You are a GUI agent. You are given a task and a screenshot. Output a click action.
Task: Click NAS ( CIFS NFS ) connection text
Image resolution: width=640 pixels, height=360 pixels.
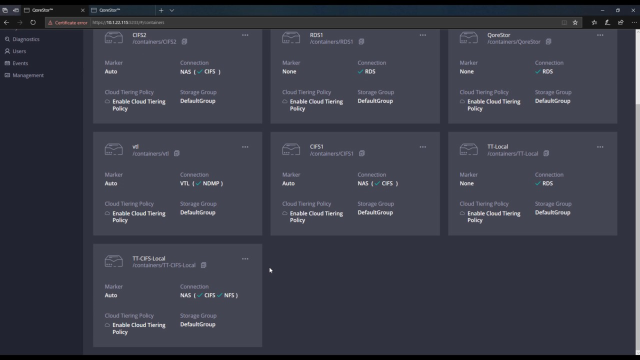pyautogui.click(x=209, y=295)
